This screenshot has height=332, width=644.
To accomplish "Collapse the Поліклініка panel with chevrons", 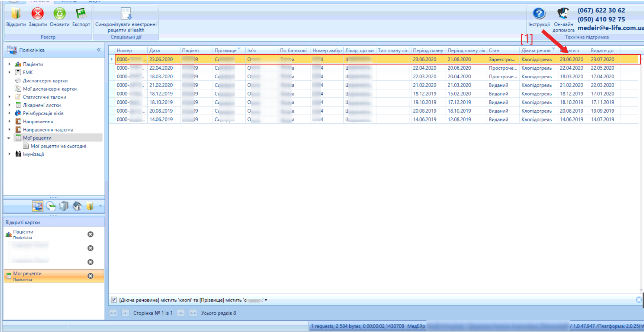I will click(x=99, y=50).
